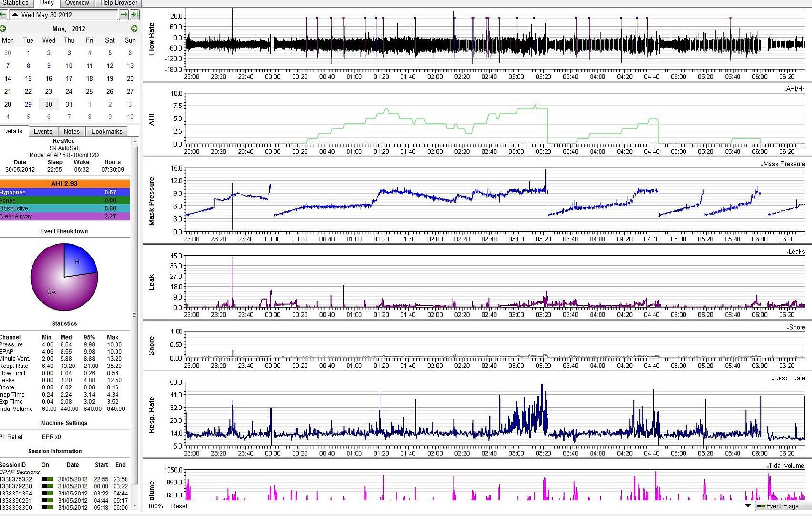This screenshot has width=812, height=516.
Task: Click the 2012 year field in calendar
Action: (x=78, y=29)
